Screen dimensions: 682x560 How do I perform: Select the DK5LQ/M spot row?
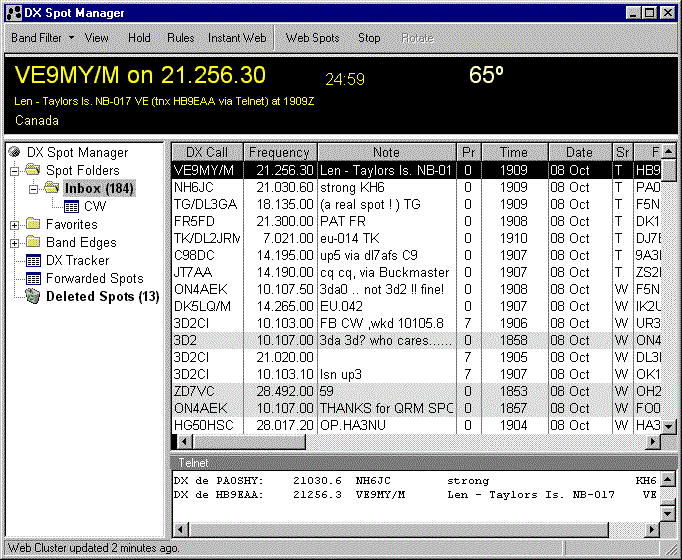(416, 306)
